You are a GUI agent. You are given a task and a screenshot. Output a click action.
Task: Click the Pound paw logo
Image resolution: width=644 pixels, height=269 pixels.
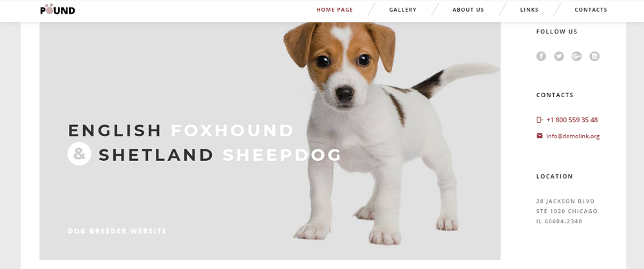(x=57, y=10)
